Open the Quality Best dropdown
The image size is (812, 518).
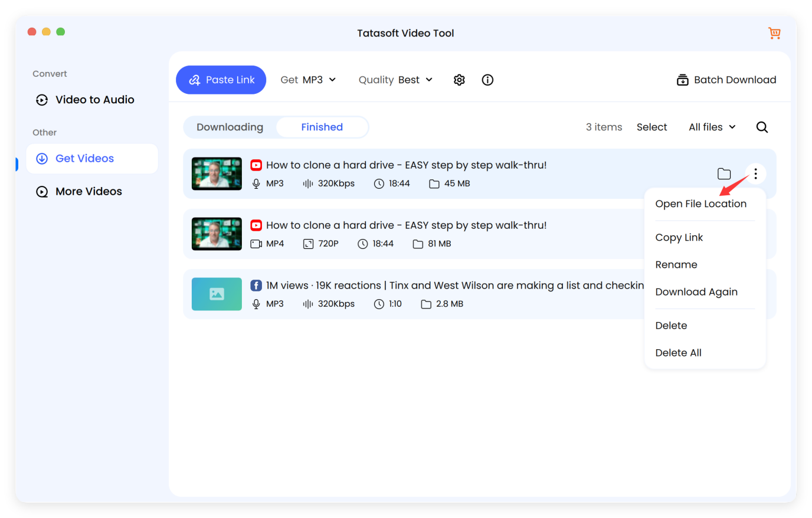pyautogui.click(x=395, y=79)
